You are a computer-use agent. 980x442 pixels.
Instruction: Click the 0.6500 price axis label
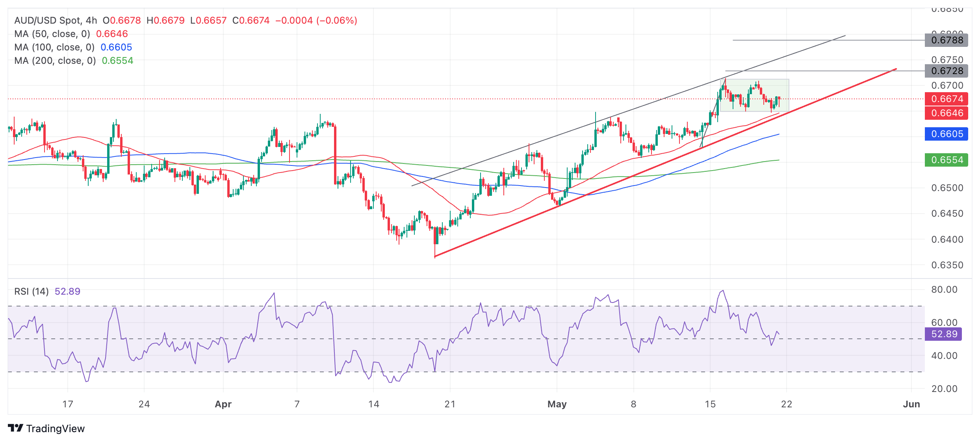click(x=947, y=188)
